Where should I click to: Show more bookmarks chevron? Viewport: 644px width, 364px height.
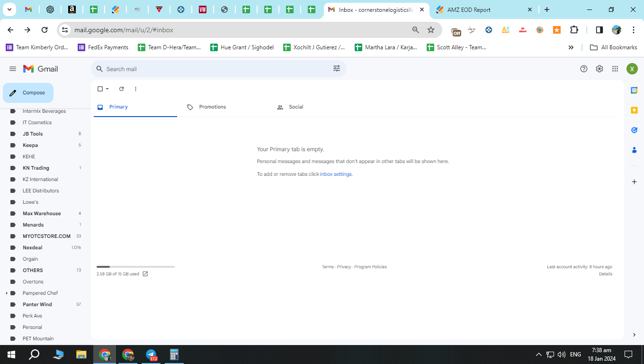click(571, 47)
